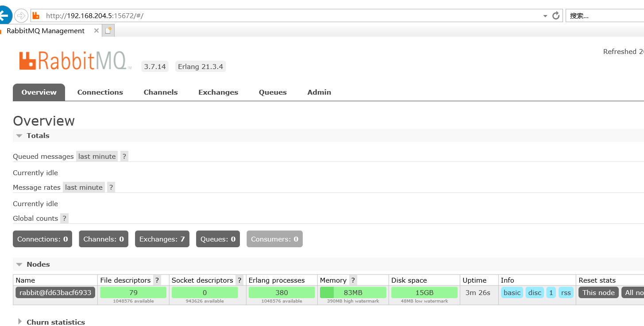
Task: Click the Uptime value 3m 26s
Action: coord(478,292)
